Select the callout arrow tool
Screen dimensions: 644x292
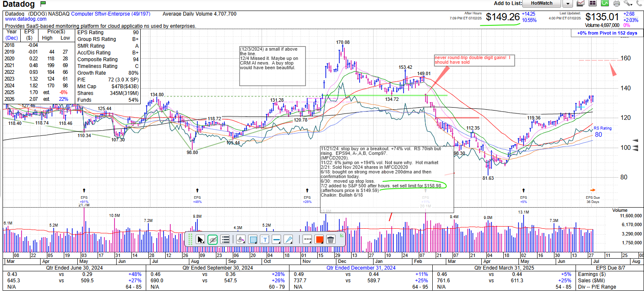point(289,240)
